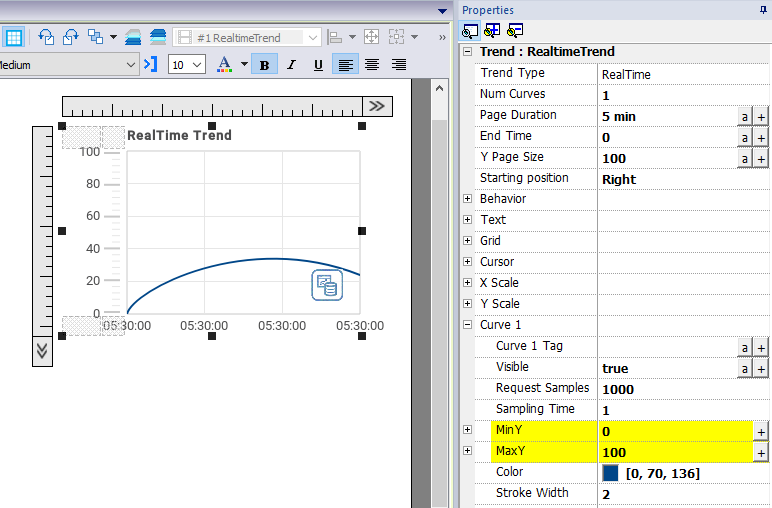Click the 'a' button for Page Duration
Screen dimensions: 772x508
(744, 117)
